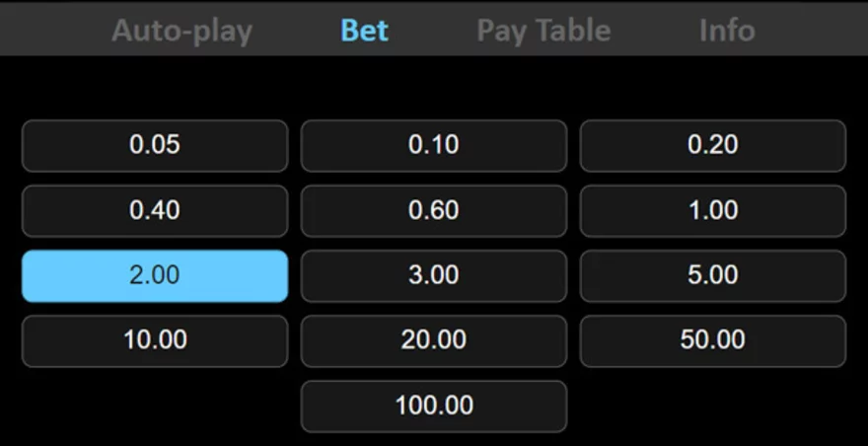Click the bet button above 100.00
The image size is (868, 446).
coord(434,340)
